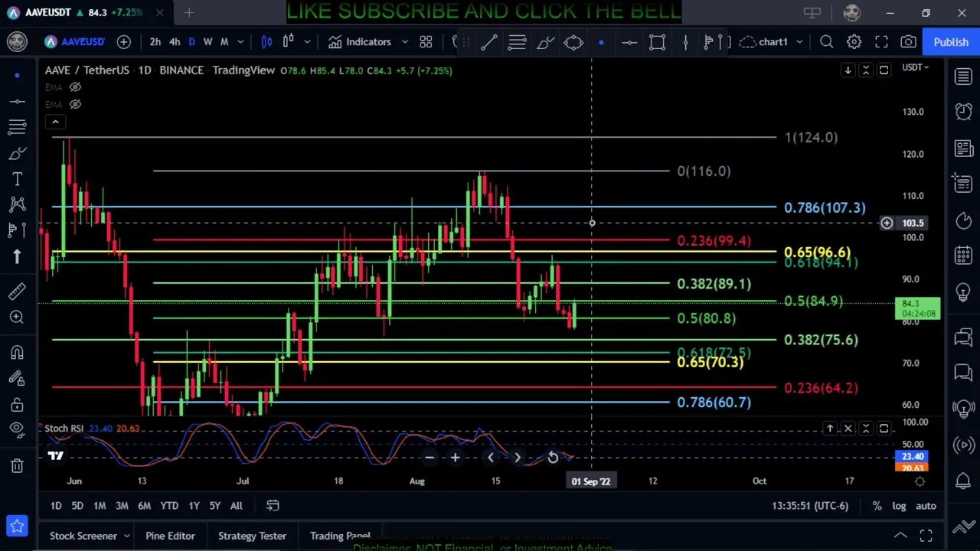
Task: Open the watchlist panel in right sidebar
Action: click(x=963, y=76)
